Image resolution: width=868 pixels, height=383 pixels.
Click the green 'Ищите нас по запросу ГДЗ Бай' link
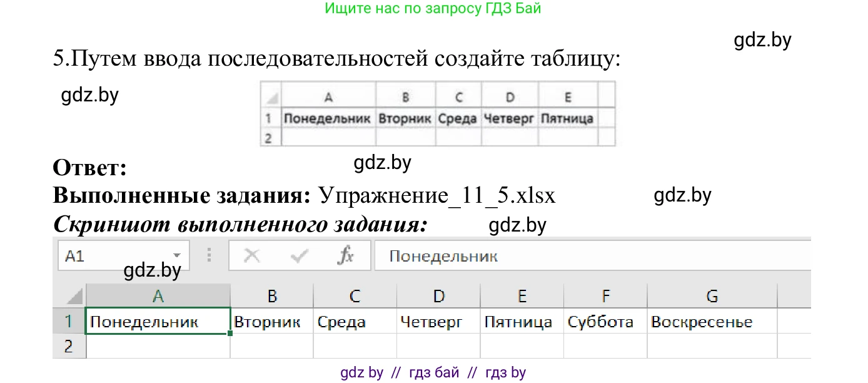click(434, 8)
